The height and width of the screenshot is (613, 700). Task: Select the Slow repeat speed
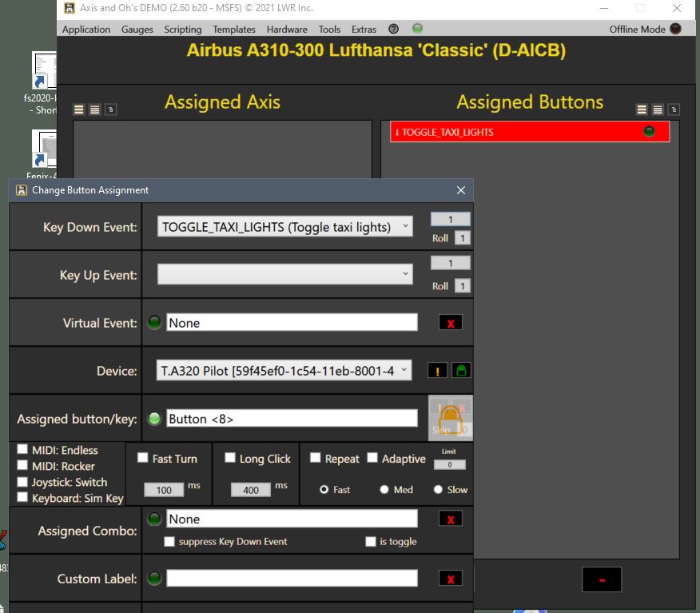point(438,490)
